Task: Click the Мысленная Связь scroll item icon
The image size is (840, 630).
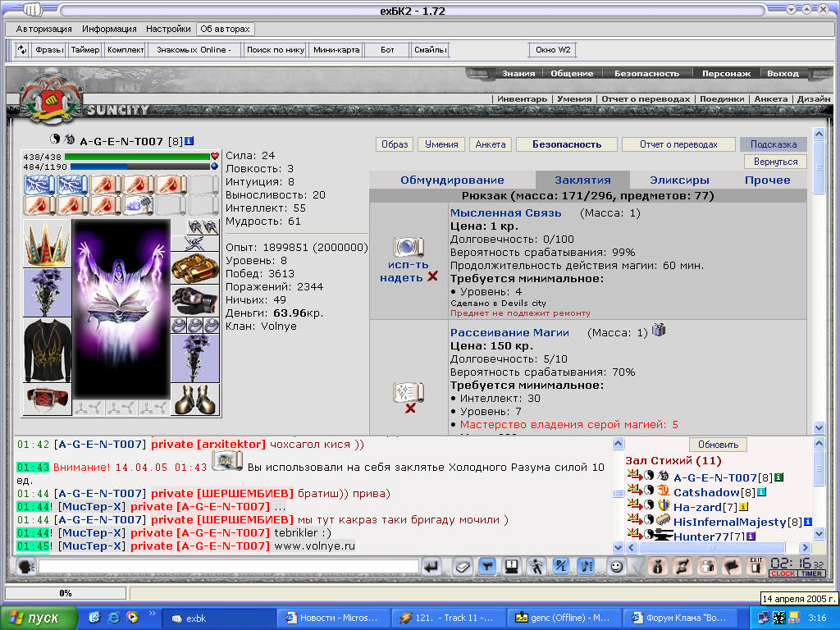Action: click(x=409, y=247)
